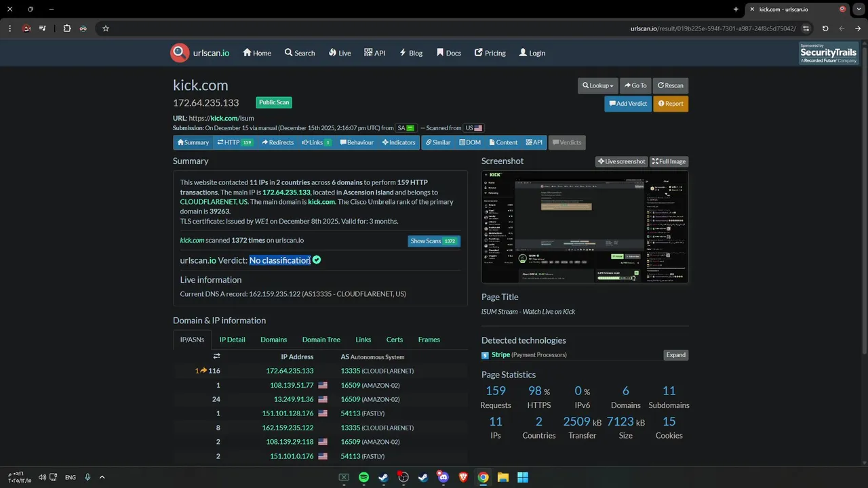Expand the detected technologies list

click(x=675, y=355)
